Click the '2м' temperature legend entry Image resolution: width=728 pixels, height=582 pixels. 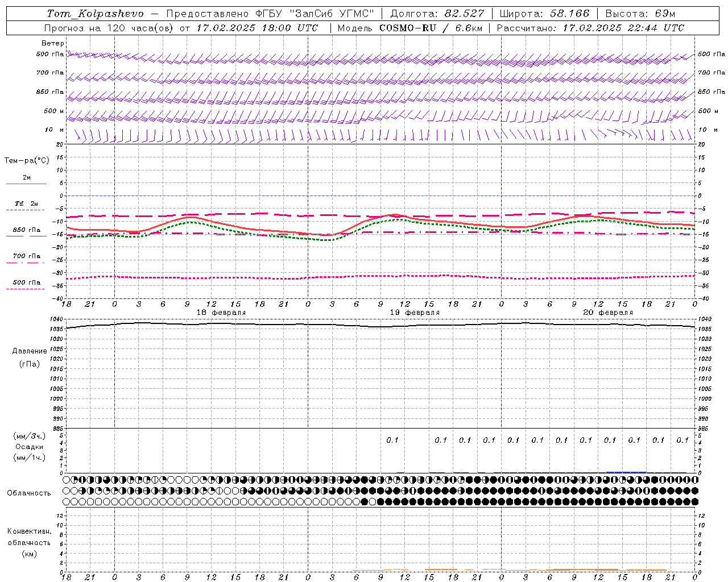click(27, 177)
